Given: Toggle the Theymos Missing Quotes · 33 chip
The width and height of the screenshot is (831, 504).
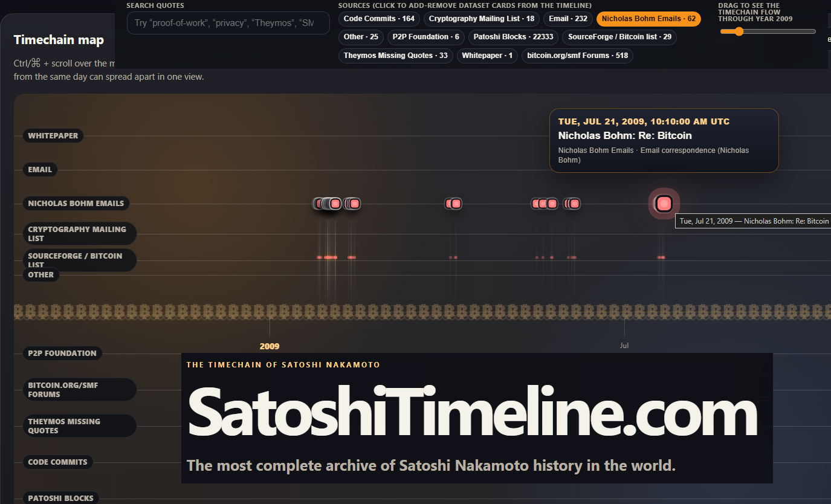Looking at the screenshot, I should click(395, 56).
